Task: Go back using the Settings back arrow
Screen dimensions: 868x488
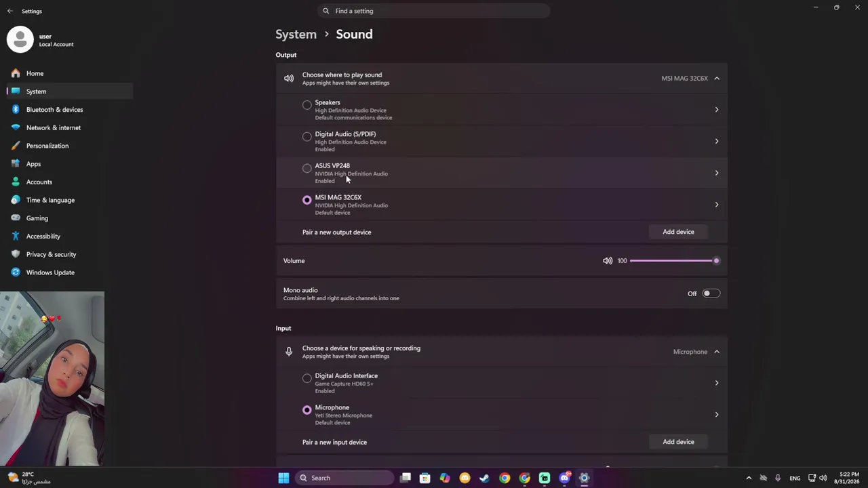Action: pos(9,11)
